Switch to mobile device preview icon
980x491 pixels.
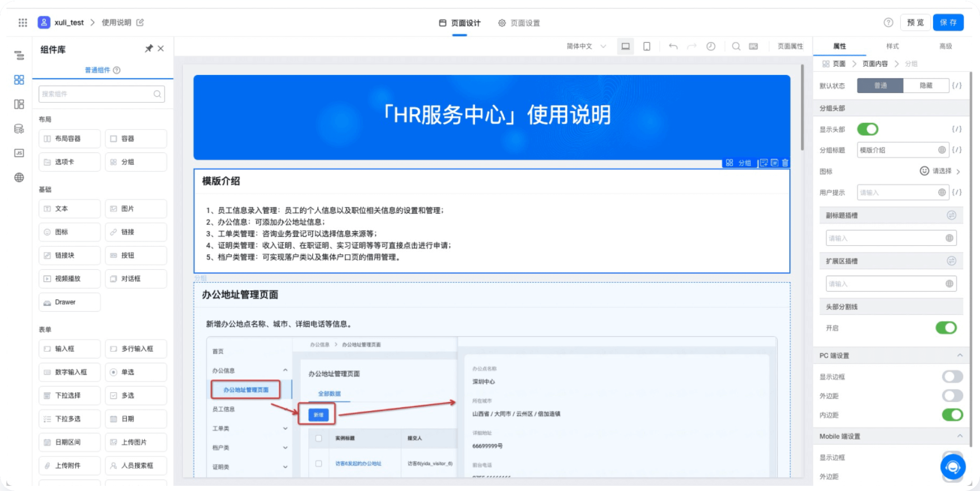[646, 46]
